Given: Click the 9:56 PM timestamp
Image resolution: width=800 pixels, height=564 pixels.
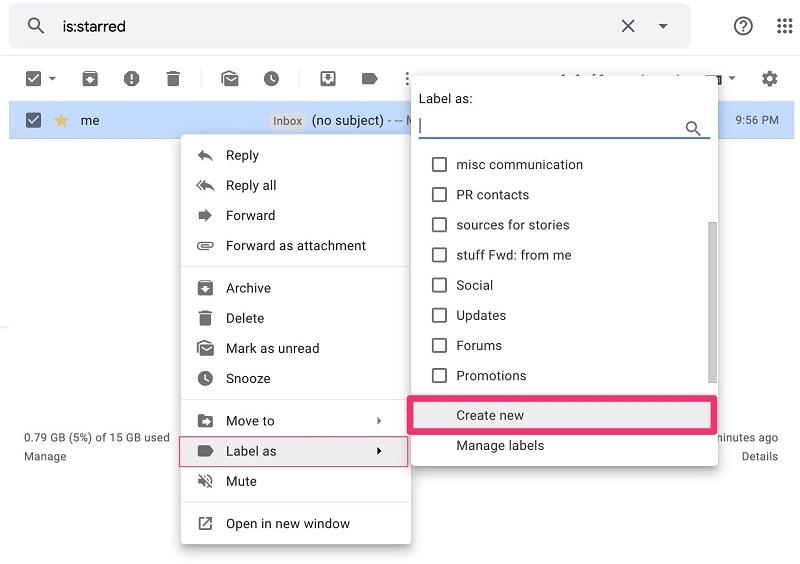Looking at the screenshot, I should point(757,120).
